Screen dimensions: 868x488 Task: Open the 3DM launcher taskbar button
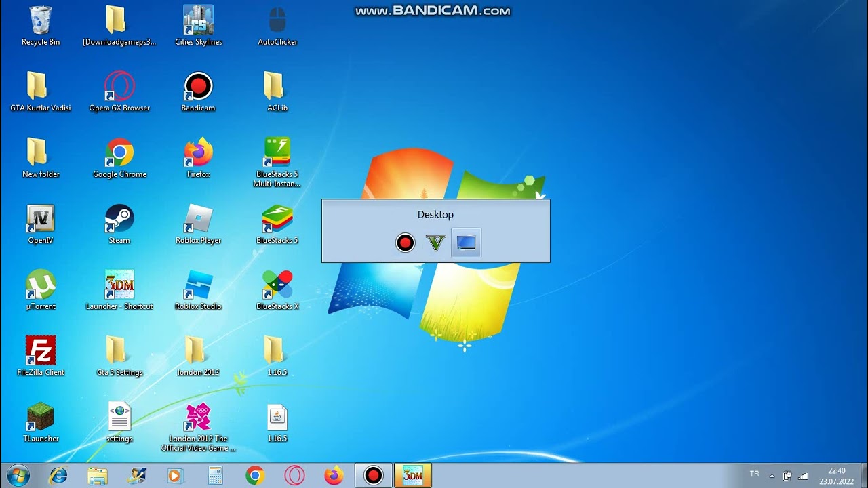pos(412,476)
